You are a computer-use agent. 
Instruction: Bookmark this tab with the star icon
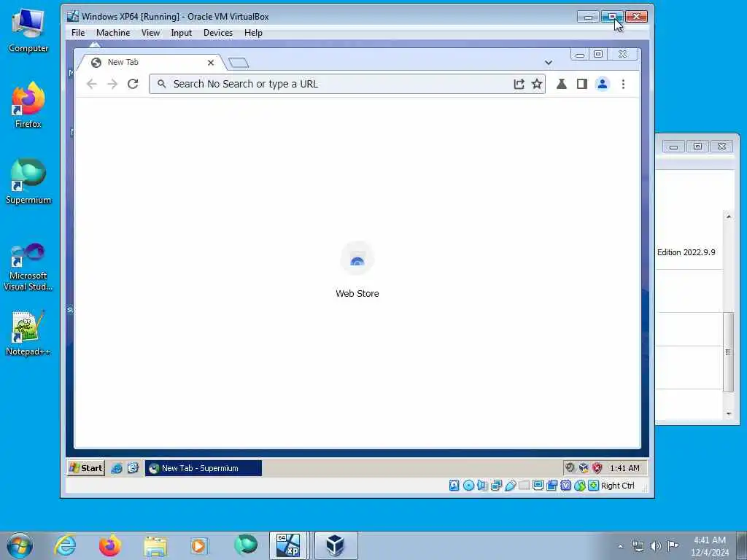[x=537, y=85]
